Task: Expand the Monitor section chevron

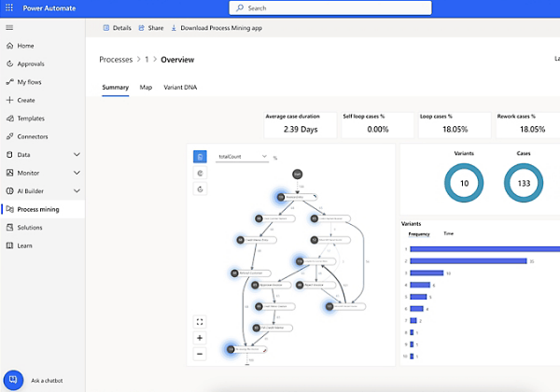Action: (77, 173)
